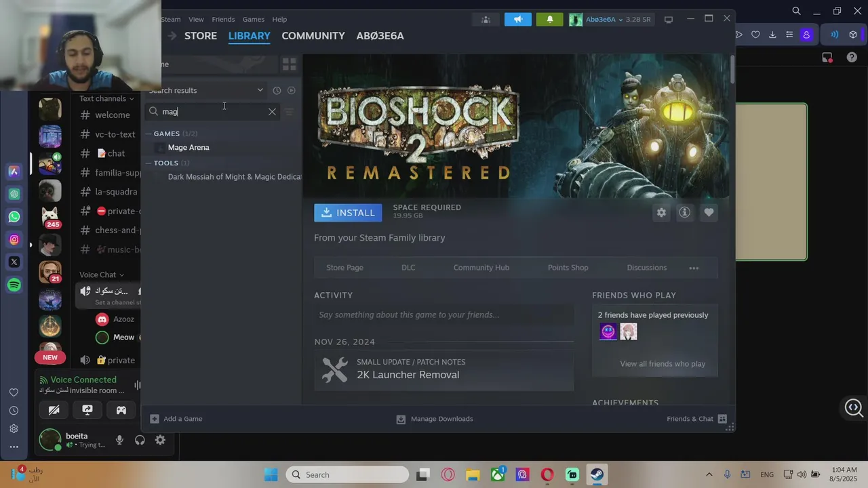868x488 pixels.
Task: Switch library to grid view icon
Action: point(290,64)
